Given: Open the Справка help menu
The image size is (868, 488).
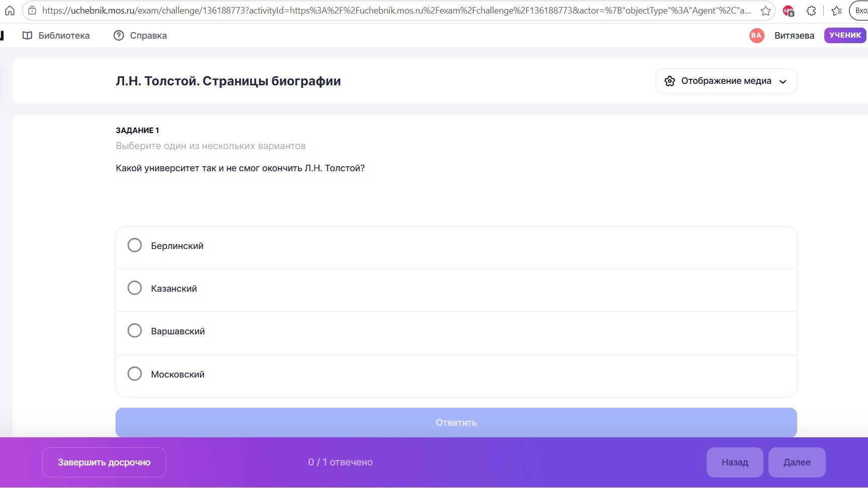Looking at the screenshot, I should [x=140, y=36].
